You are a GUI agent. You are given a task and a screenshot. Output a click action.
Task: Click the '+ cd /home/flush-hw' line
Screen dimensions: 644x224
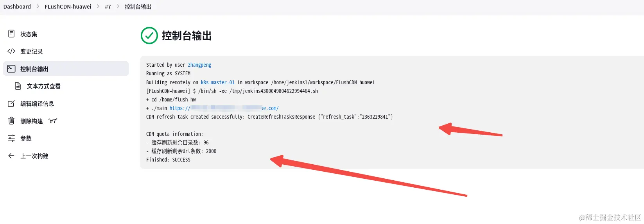pos(171,100)
